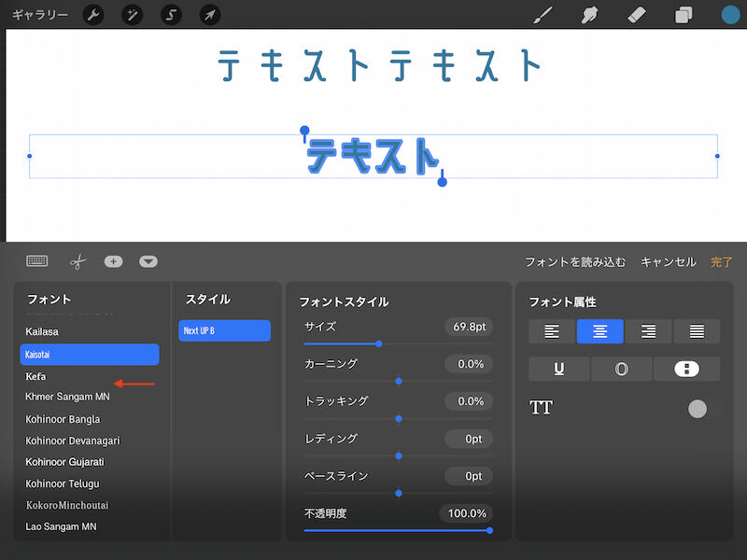Edit the ベースライン baseline value 0pt
This screenshot has height=560, width=747.
(469, 476)
